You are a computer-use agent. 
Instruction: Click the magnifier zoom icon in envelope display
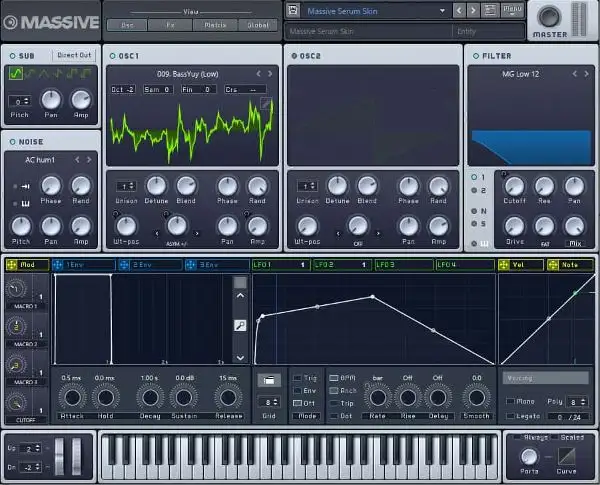(x=240, y=325)
